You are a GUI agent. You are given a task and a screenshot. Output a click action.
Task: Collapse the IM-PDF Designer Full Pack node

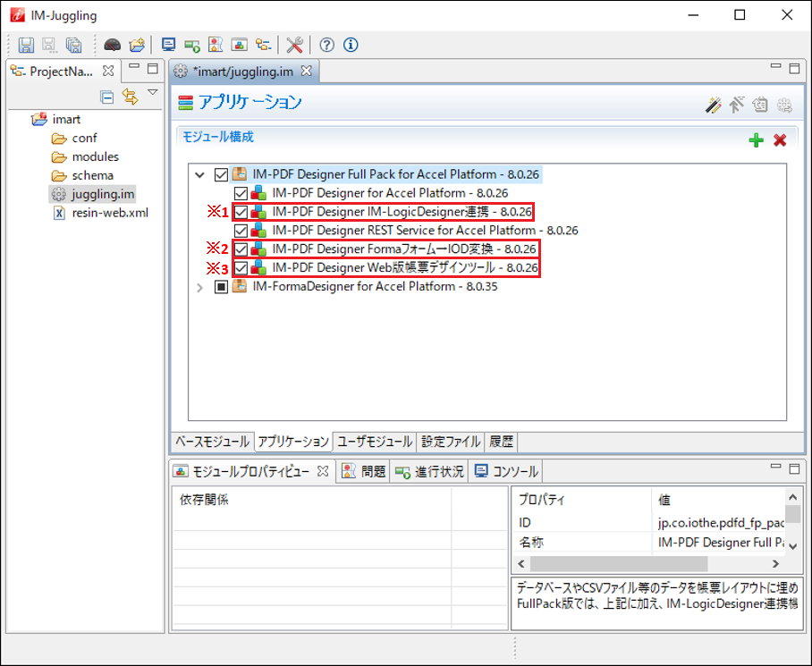[200, 175]
